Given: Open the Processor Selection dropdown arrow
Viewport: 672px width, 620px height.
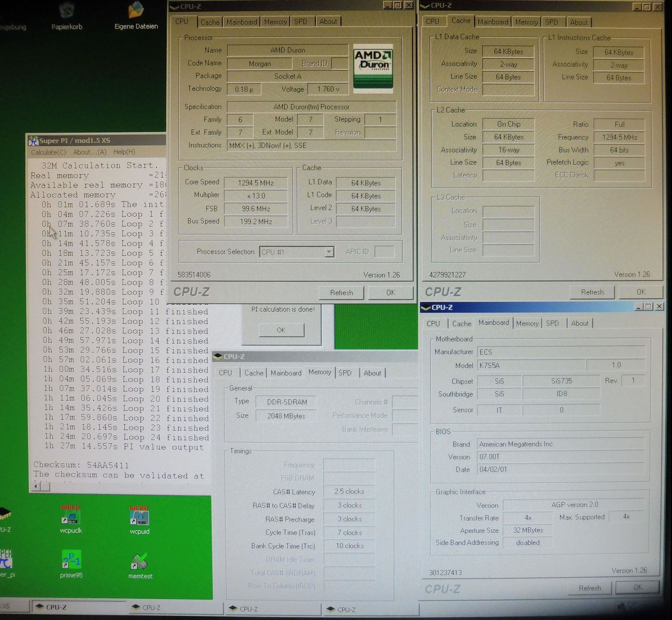Looking at the screenshot, I should click(329, 252).
